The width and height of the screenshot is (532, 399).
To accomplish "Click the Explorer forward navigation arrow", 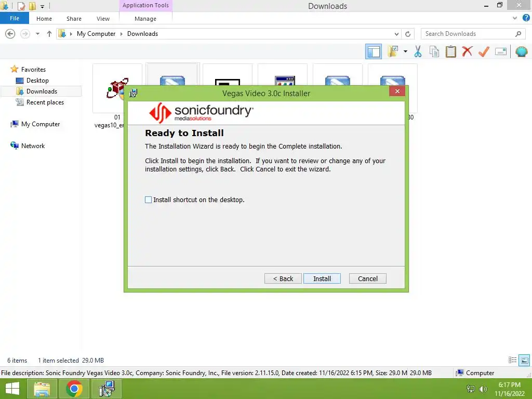I will pyautogui.click(x=25, y=34).
